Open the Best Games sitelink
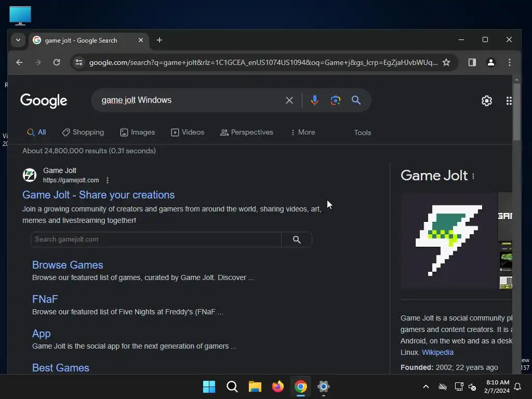This screenshot has width=532, height=399. [61, 368]
